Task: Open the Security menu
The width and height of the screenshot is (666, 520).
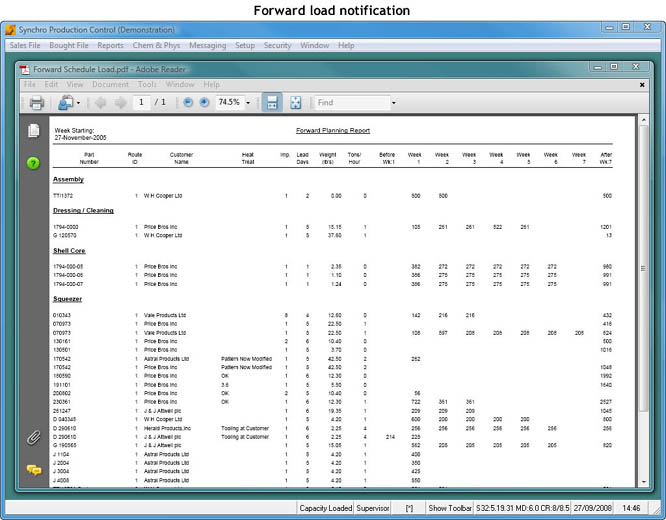Action: tap(277, 45)
